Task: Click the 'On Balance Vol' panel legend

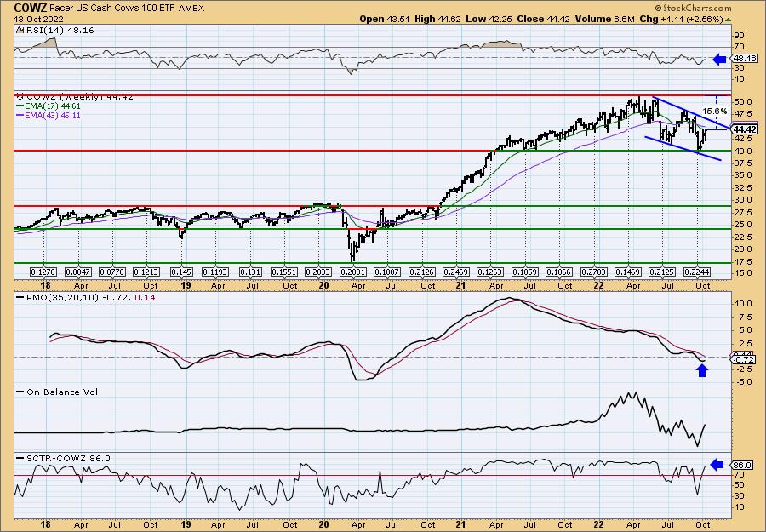Action: coord(57,392)
